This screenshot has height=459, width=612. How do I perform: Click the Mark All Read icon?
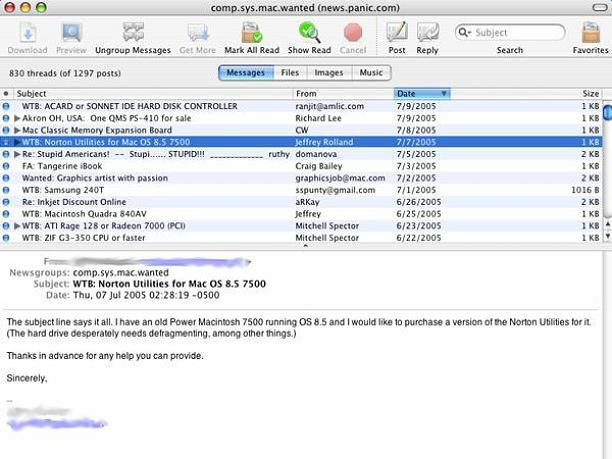[249, 32]
